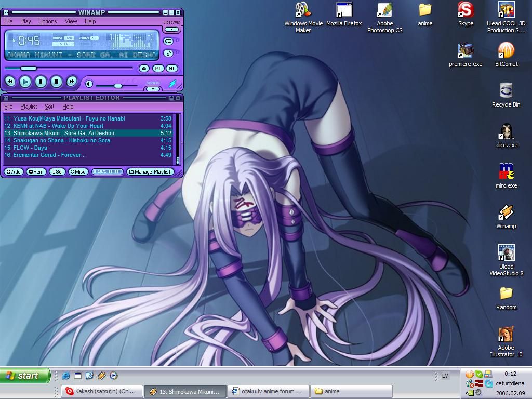532x399 pixels.
Task: Open Winamp View menu
Action: 71,21
